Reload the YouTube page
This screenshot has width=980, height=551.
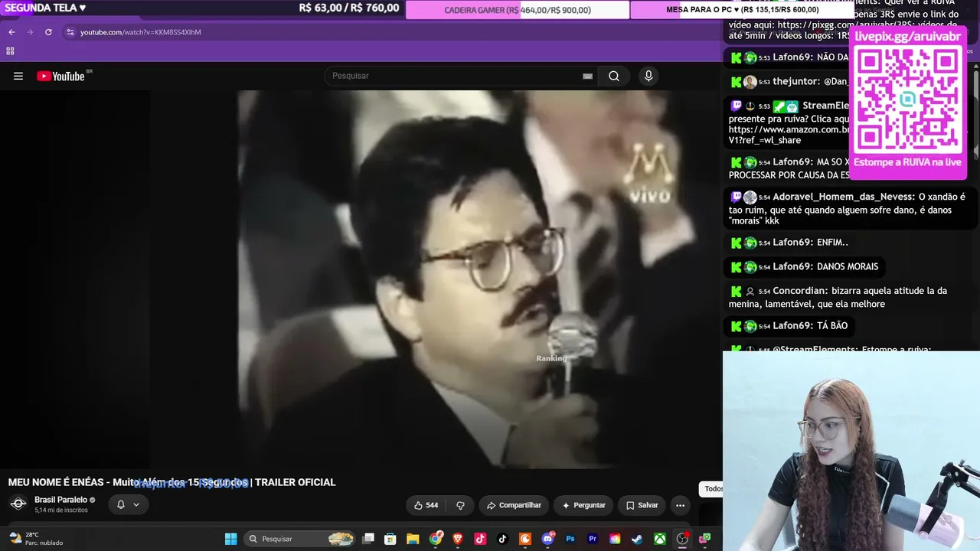(x=48, y=32)
